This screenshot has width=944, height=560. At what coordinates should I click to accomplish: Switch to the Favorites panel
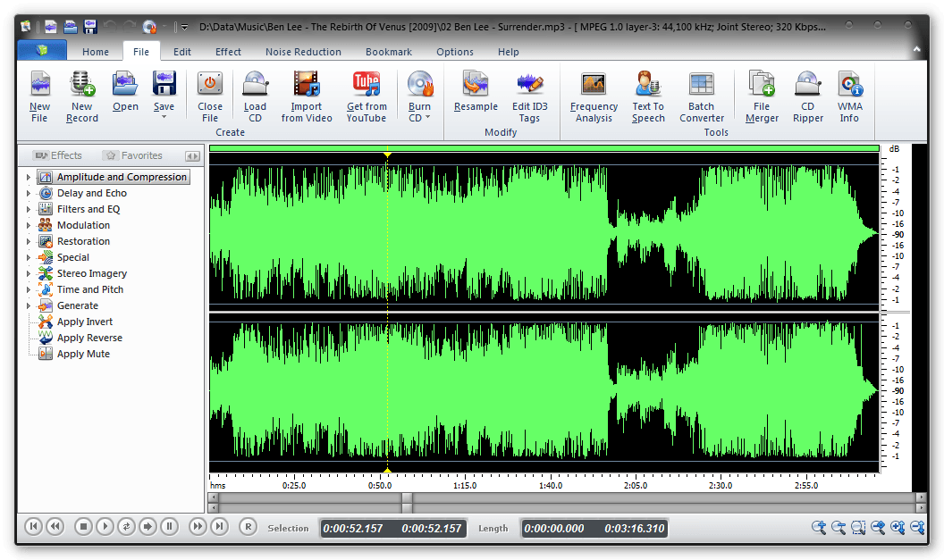(133, 155)
